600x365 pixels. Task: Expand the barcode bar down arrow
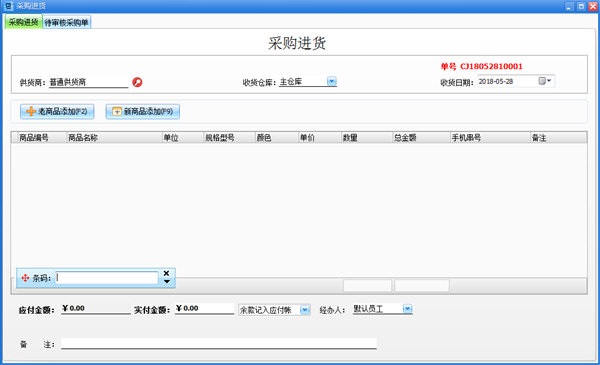click(x=167, y=282)
